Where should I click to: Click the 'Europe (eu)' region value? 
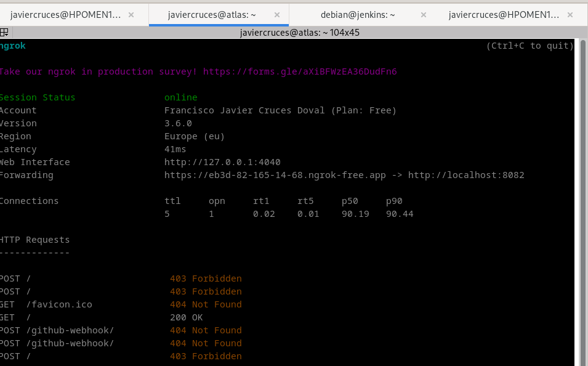tap(195, 136)
